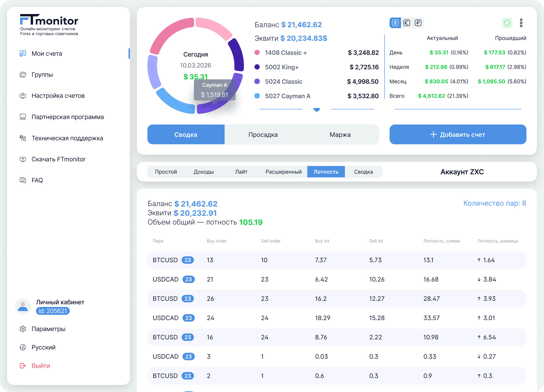This screenshot has height=392, width=544.
Task: Switch currency to US dollar
Action: tap(395, 23)
